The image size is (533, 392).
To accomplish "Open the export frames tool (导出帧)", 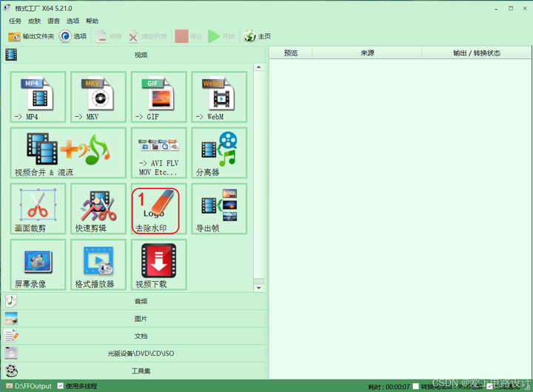I will tap(219, 209).
